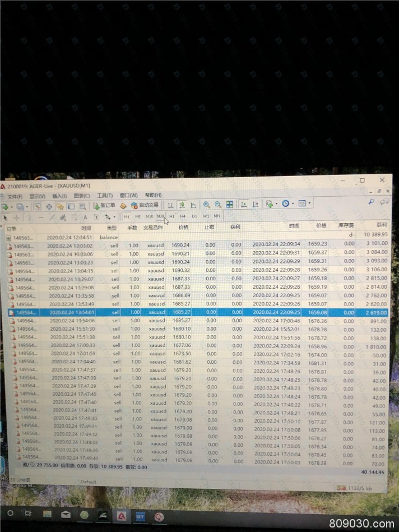Switch to M1 timeframe
399x532 pixels.
click(127, 217)
